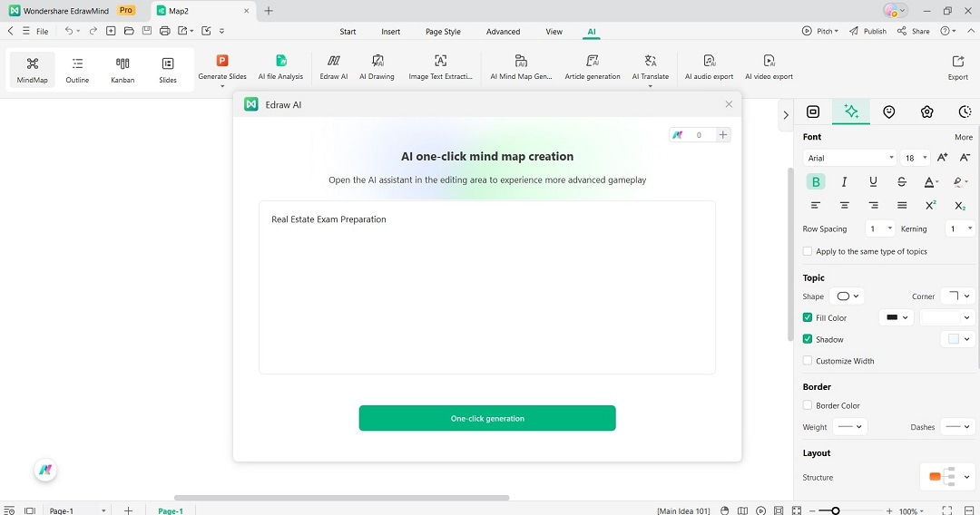Open the View ribbon tab

pos(554,31)
